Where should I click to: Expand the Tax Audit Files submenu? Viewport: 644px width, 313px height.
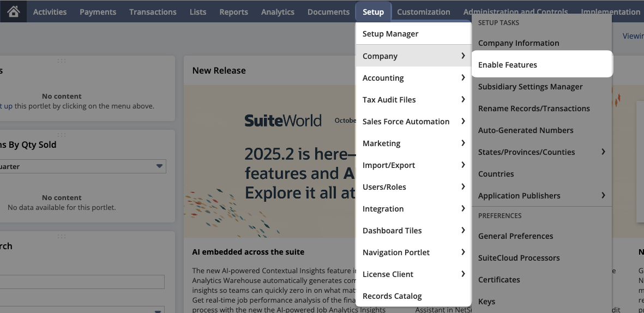(x=413, y=99)
